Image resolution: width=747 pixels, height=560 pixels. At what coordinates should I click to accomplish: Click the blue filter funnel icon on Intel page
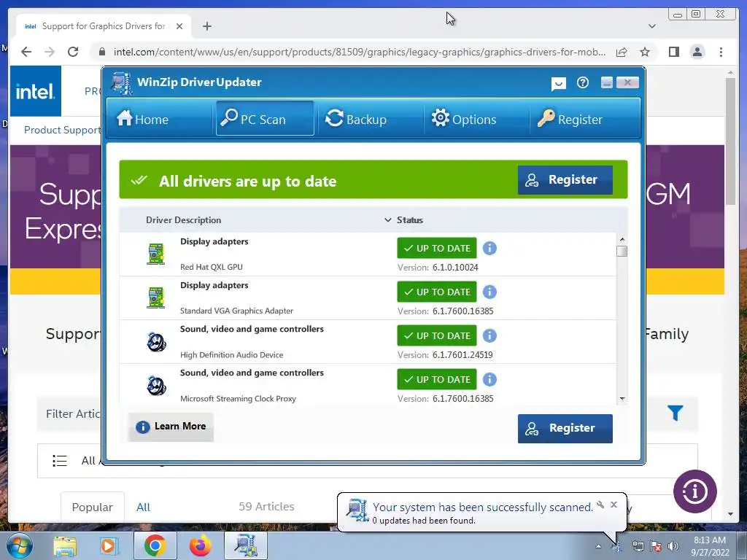(x=675, y=413)
